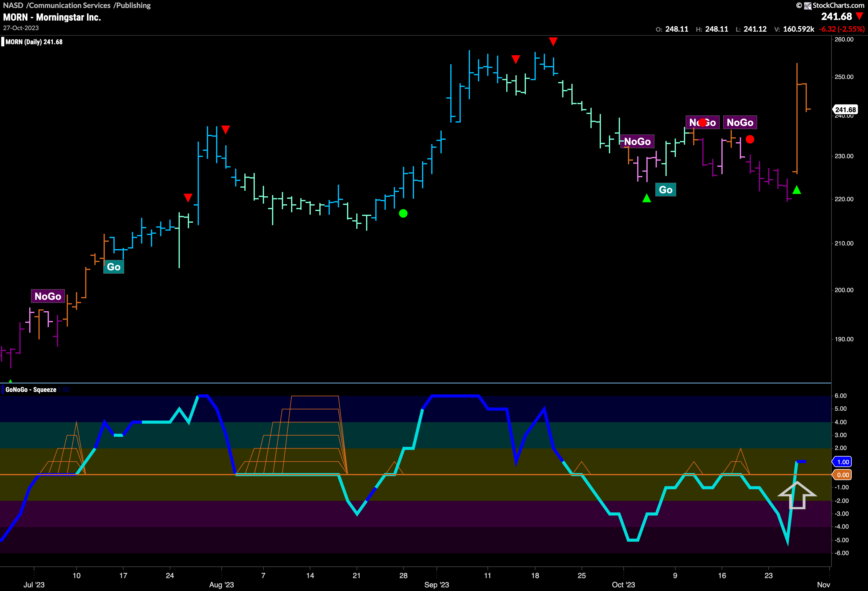This screenshot has height=591, width=868.
Task: Click the GoNoGo - Squeeze indicator label
Action: [x=31, y=390]
